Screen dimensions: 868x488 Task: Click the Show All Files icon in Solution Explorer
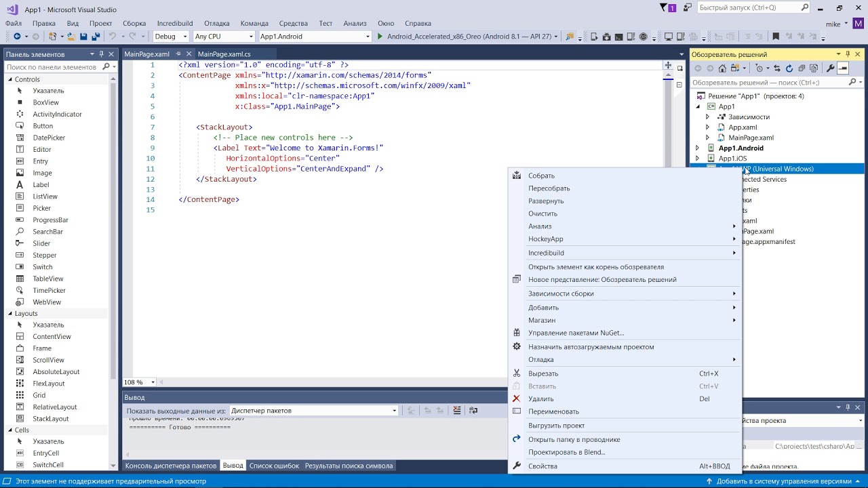pos(813,68)
